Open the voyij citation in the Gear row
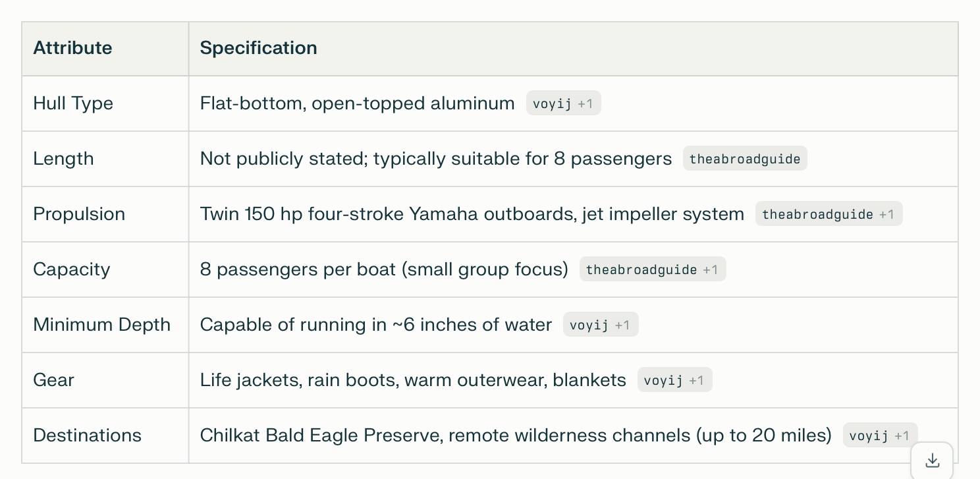The height and width of the screenshot is (479, 980). (x=674, y=380)
